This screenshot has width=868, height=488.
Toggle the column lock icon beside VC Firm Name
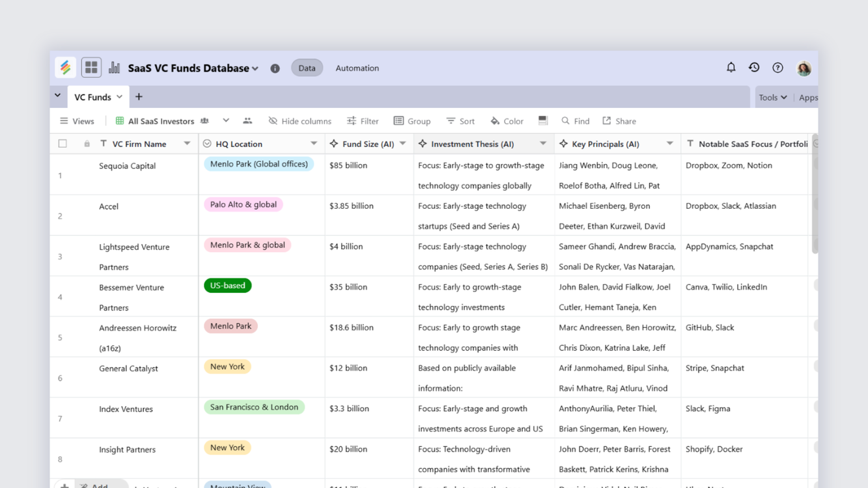pyautogui.click(x=87, y=143)
